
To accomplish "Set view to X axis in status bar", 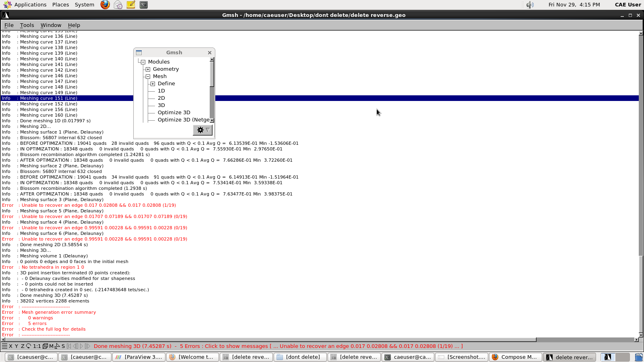I will 11,346.
